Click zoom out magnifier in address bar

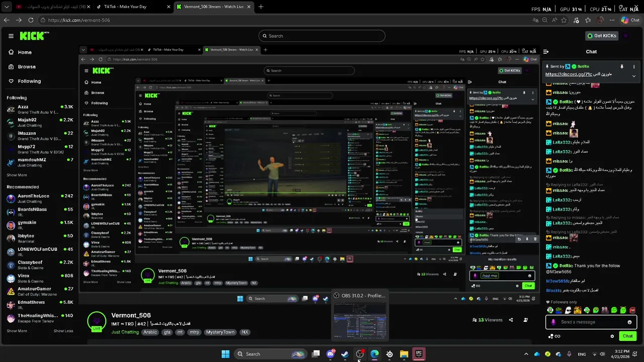(x=545, y=20)
